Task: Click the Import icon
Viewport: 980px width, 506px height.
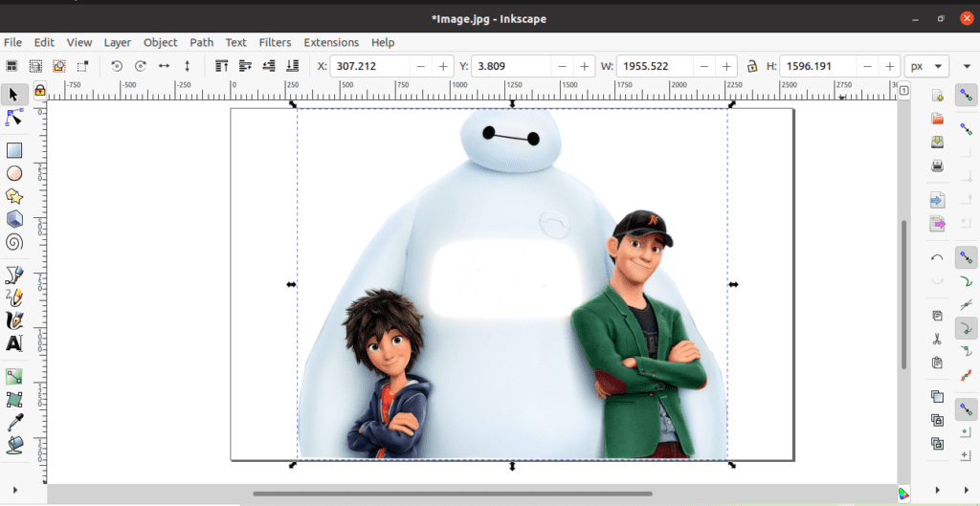Action: pos(937,200)
